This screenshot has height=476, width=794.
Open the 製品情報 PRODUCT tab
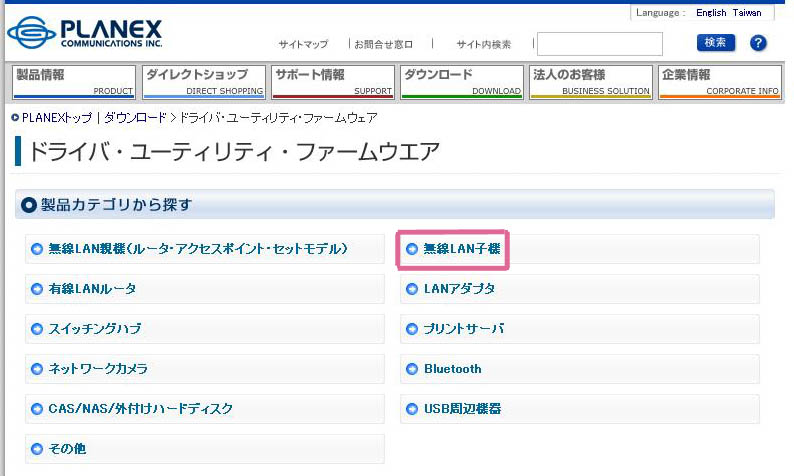74,82
